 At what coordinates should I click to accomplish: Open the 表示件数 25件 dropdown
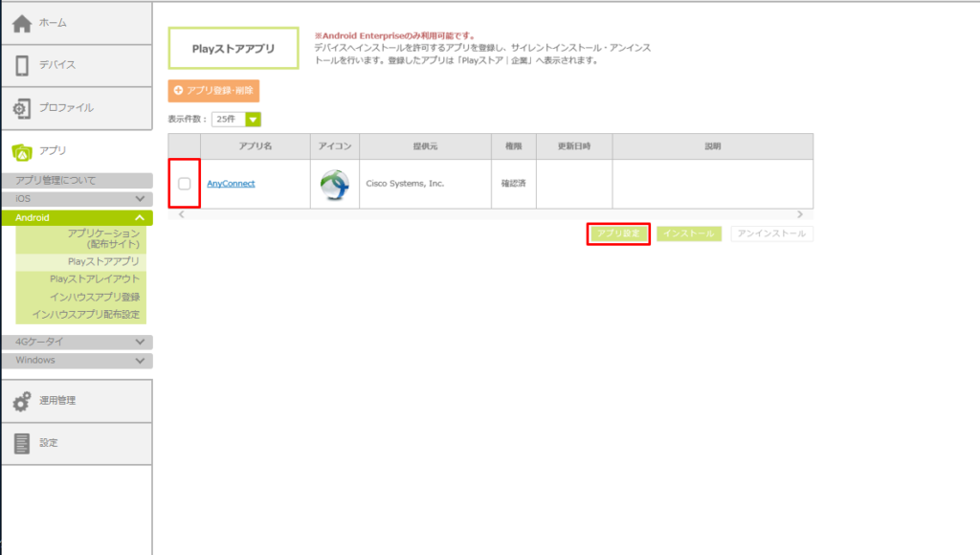tap(254, 120)
